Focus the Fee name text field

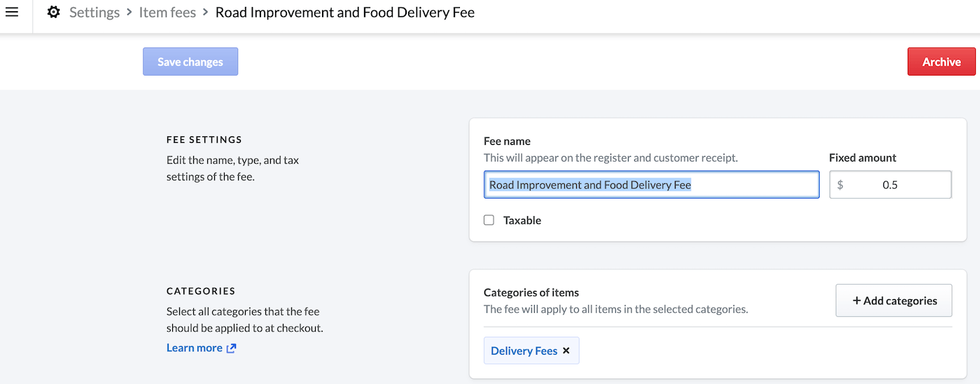coord(651,185)
